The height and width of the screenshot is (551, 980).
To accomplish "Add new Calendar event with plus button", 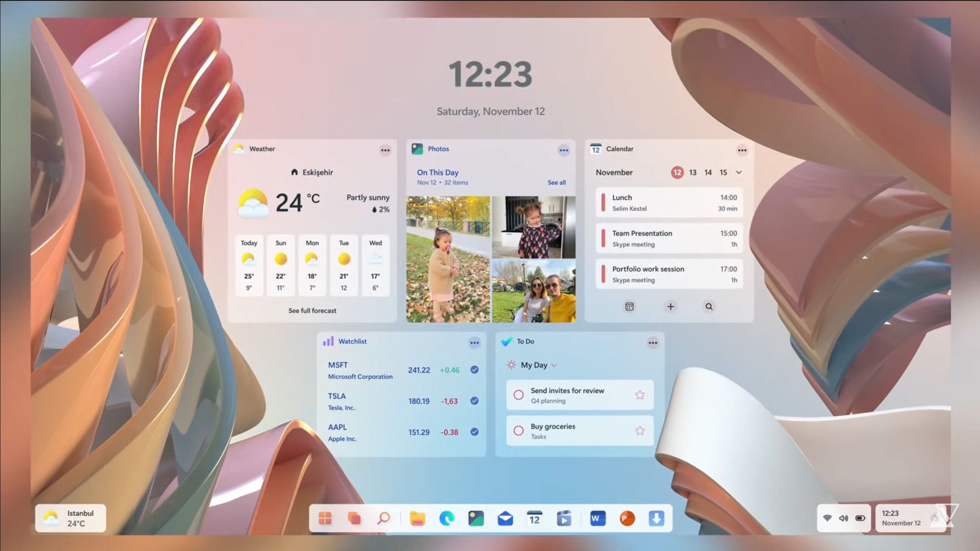I will point(669,306).
